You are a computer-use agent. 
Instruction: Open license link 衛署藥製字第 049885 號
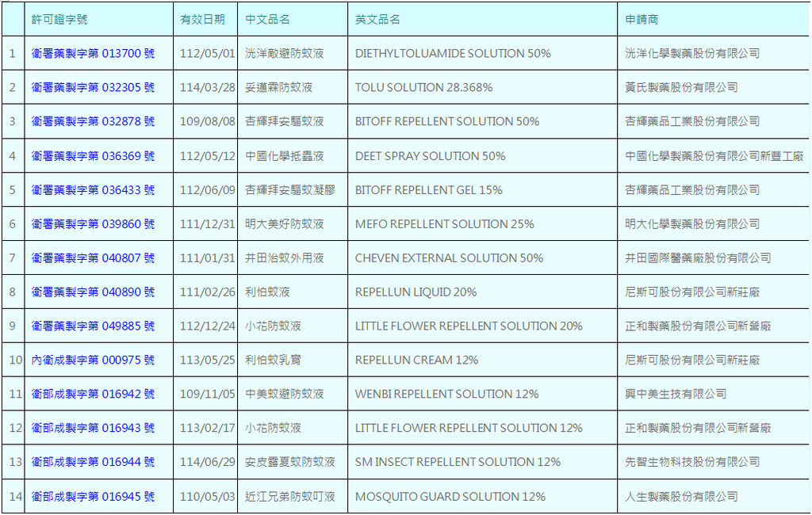(x=93, y=326)
